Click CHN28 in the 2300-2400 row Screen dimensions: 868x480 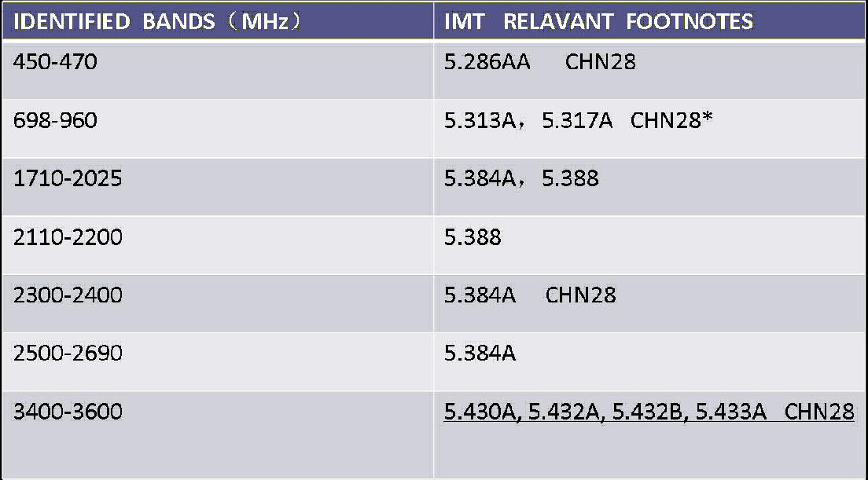coord(581,295)
